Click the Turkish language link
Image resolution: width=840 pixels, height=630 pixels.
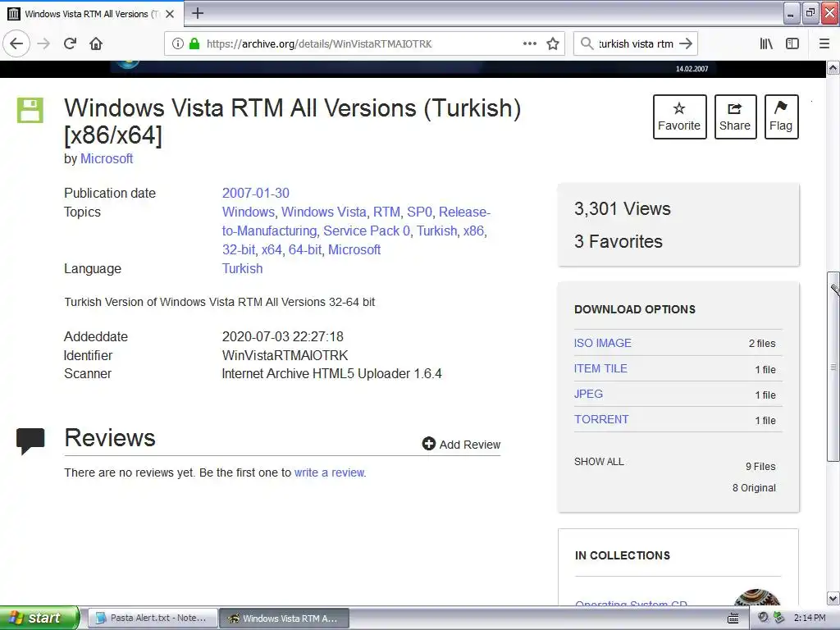(242, 268)
